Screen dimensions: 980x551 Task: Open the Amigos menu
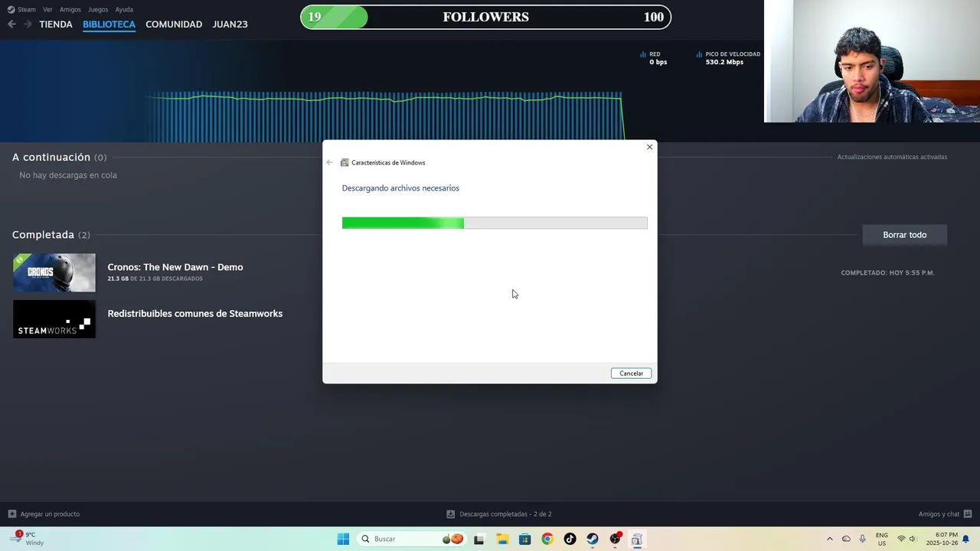click(x=70, y=9)
